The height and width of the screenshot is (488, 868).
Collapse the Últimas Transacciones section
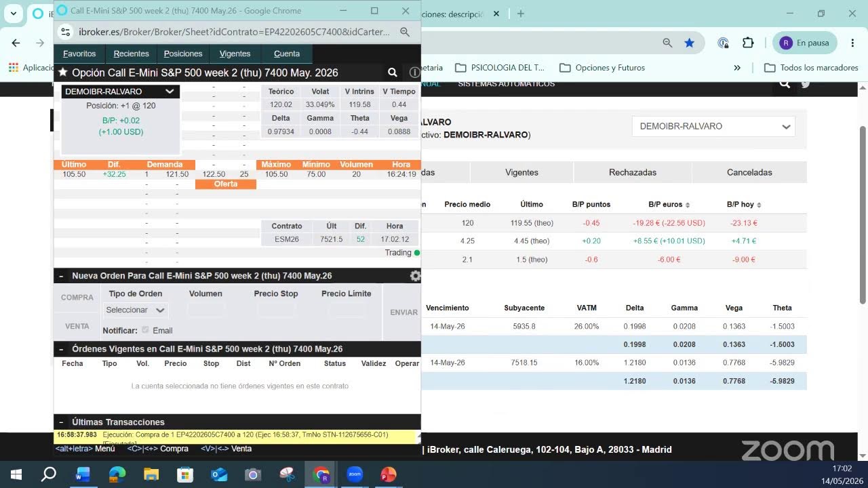[61, 422]
